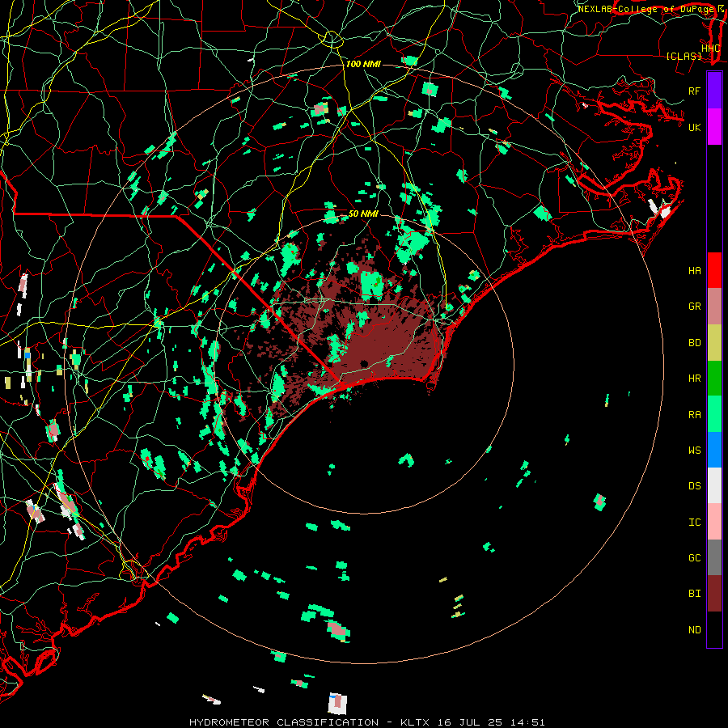
Task: Pick the dark green HR legend swatch
Action: [714, 378]
